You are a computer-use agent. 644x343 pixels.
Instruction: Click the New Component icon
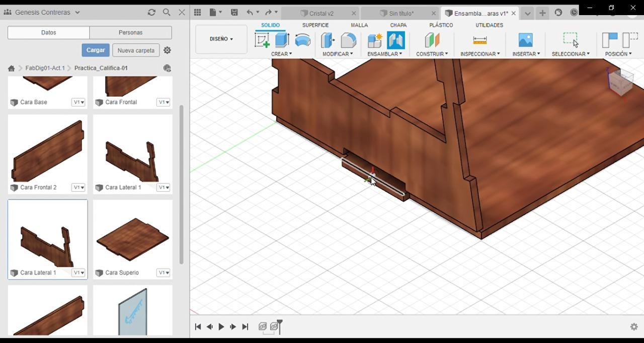coord(375,40)
